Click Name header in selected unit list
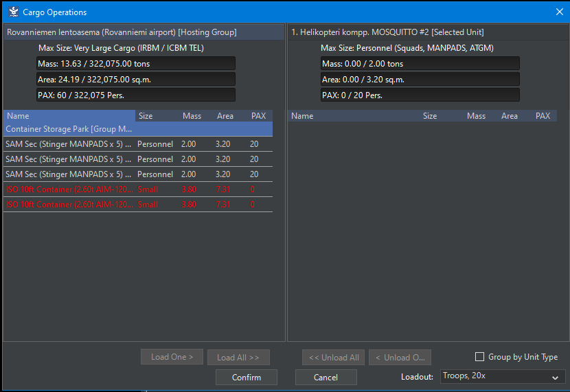The width and height of the screenshot is (570, 392). tap(354, 116)
